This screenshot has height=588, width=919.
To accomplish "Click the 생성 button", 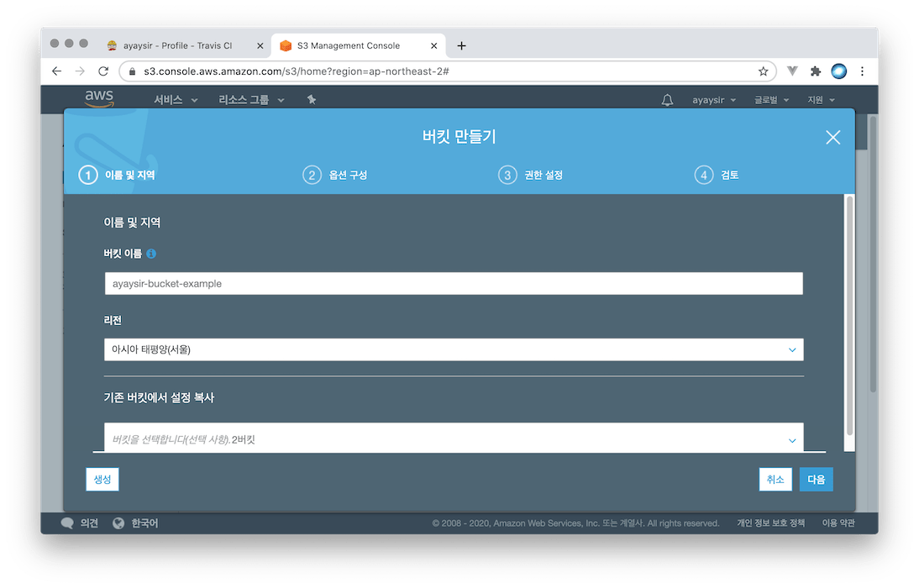I will 102,479.
